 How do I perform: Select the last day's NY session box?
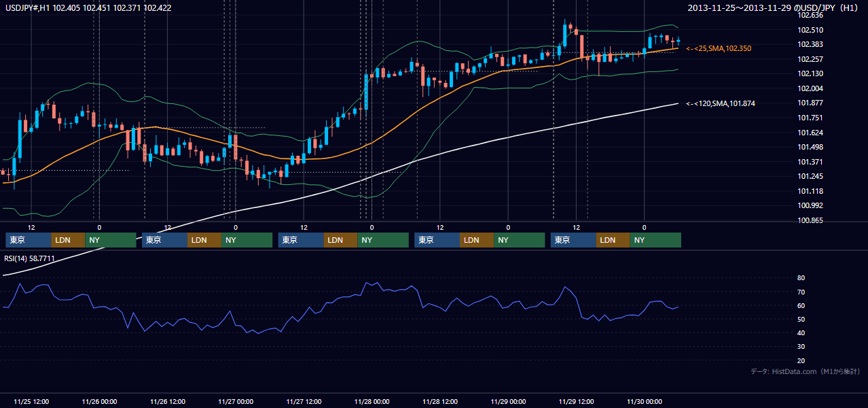(655, 240)
